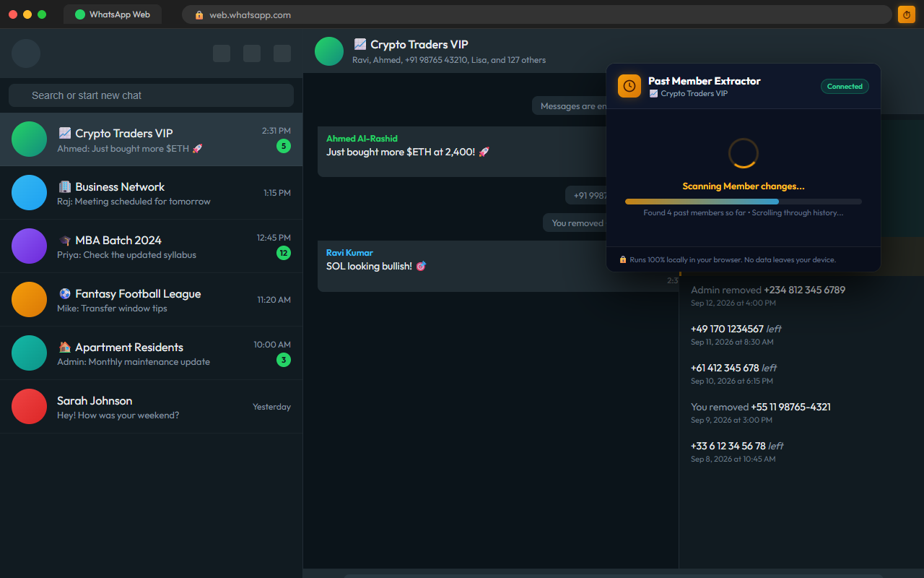Open your profile avatar above the search box

pyautogui.click(x=26, y=53)
